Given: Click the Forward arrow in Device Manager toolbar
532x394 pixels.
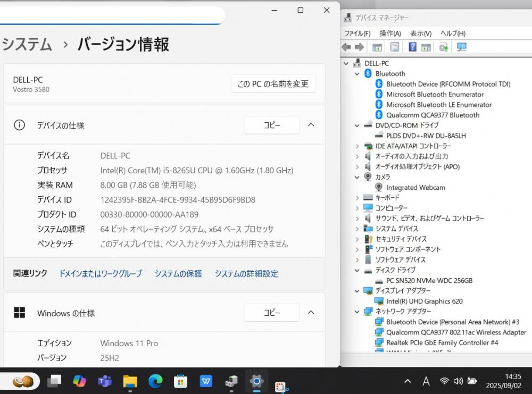Looking at the screenshot, I should pyautogui.click(x=359, y=47).
